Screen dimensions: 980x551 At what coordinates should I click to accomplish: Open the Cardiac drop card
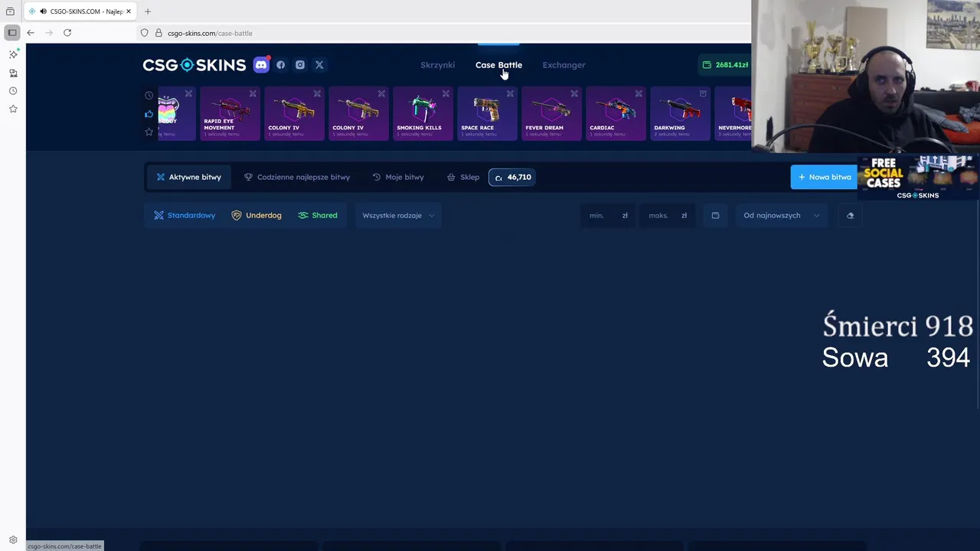(x=616, y=114)
